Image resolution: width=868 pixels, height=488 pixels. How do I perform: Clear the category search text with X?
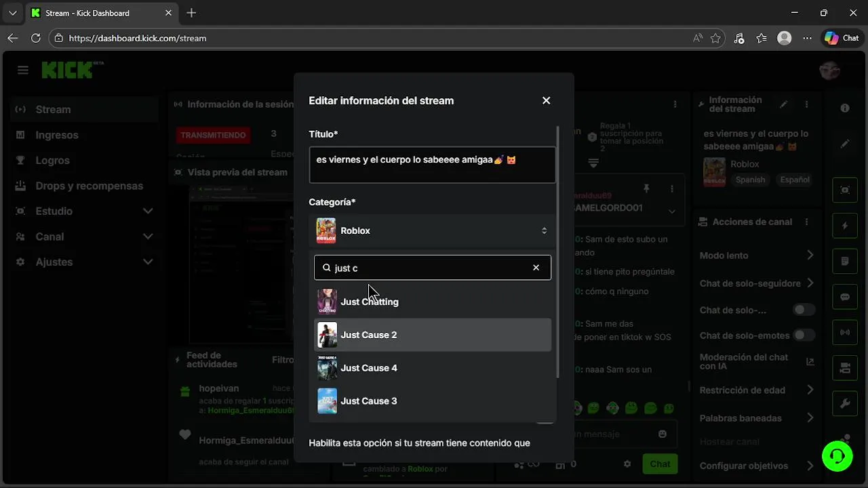[x=536, y=268]
